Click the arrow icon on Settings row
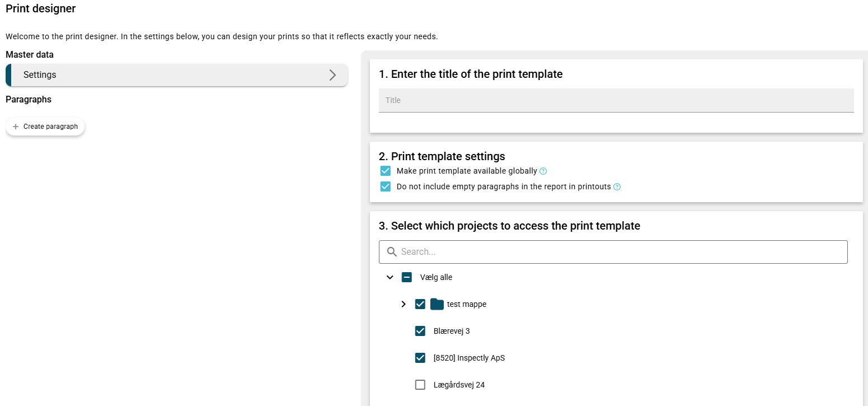Viewport: 868px width, 406px height. [x=332, y=75]
